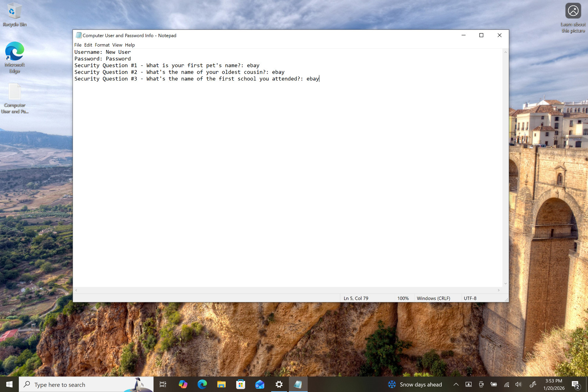Image resolution: width=588 pixels, height=392 pixels.
Task: Open Microsoft Store from the taskbar
Action: pyautogui.click(x=241, y=384)
